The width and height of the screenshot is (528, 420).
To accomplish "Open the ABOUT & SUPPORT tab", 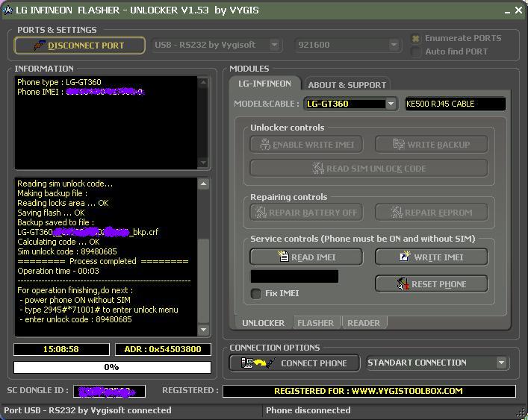I will pos(347,85).
